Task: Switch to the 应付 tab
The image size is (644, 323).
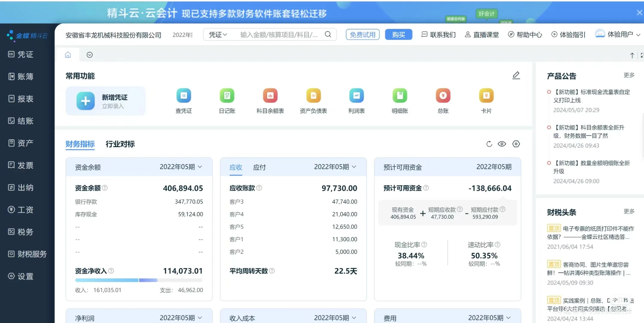Action: click(x=259, y=167)
